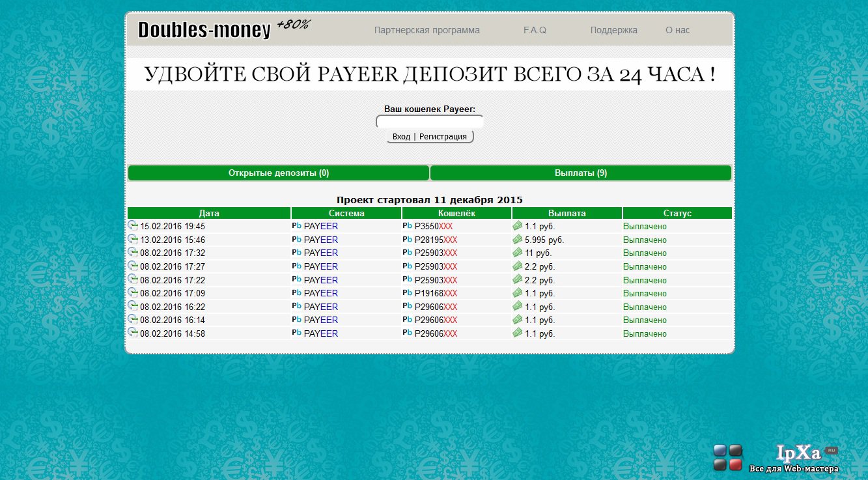Screen dimensions: 868x480
Task: Click the Ваш кошелек Payeer label
Action: click(430, 109)
